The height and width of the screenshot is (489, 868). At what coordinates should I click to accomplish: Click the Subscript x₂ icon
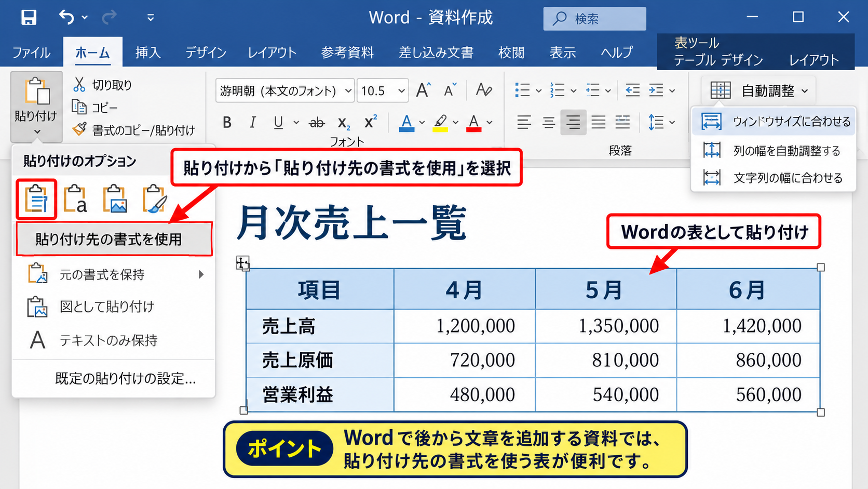(344, 123)
